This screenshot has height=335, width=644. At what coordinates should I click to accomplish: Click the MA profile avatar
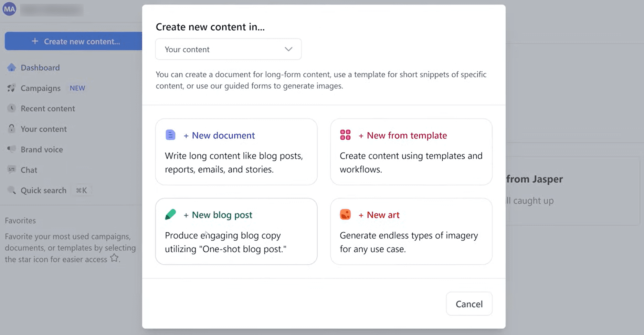tap(9, 9)
